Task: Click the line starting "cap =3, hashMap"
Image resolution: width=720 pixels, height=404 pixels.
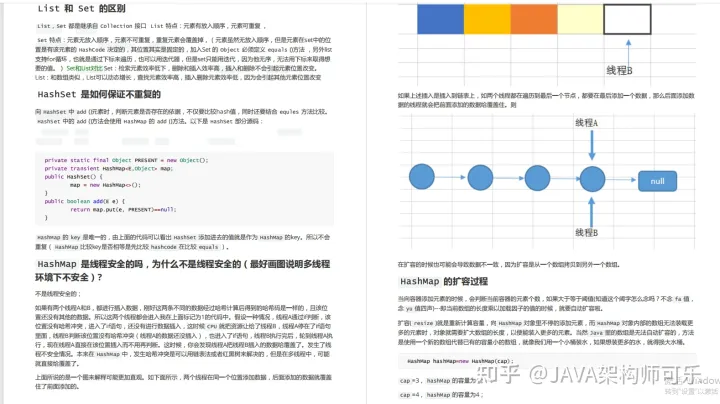Action: pos(440,381)
